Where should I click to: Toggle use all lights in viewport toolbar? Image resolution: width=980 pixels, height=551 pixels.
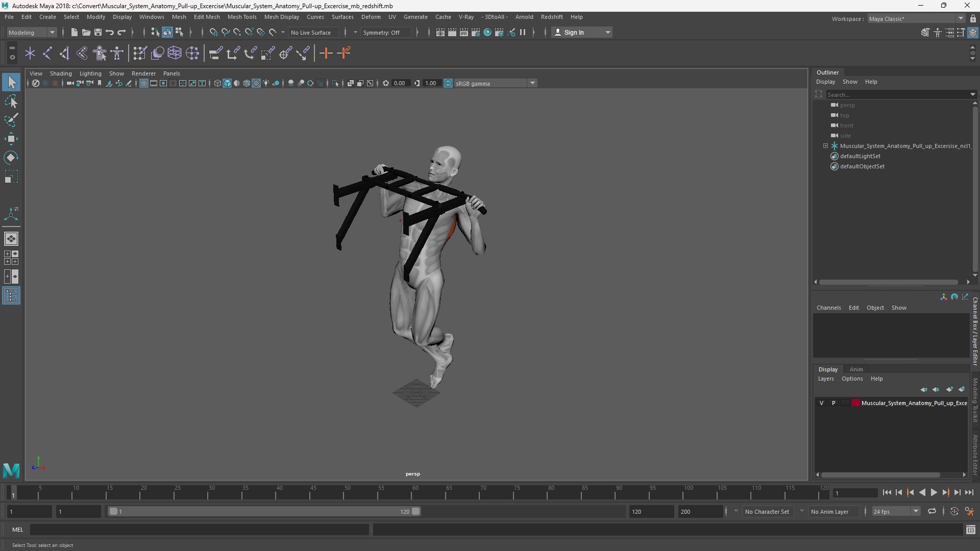pyautogui.click(x=266, y=83)
